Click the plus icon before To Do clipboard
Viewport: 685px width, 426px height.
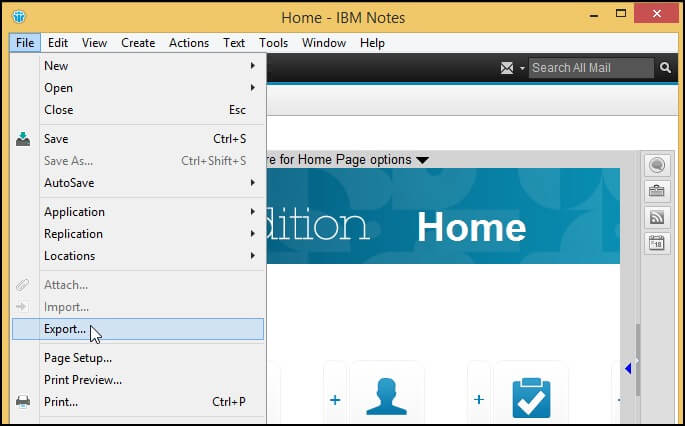(479, 399)
